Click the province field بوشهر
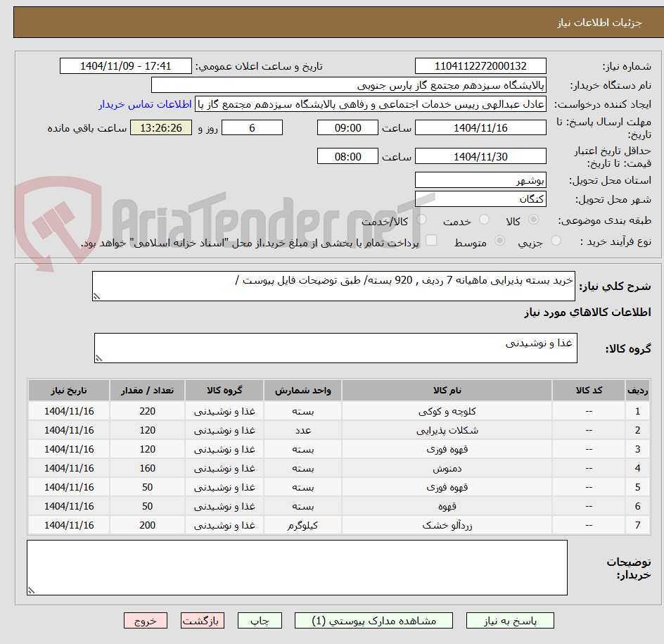Viewport: 664px width, 644px height. coord(480,180)
